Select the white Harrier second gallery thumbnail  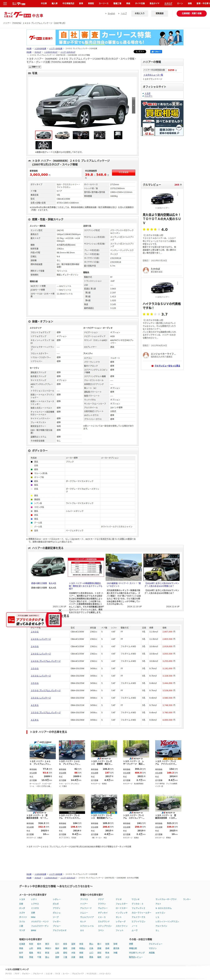pos(62,135)
